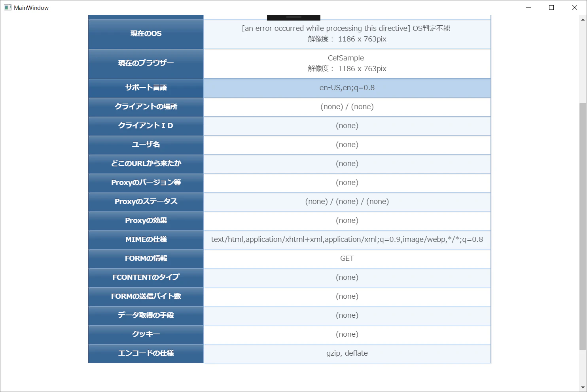The height and width of the screenshot is (392, 587).
Task: Click the scrollbar down arrow
Action: 583,388
